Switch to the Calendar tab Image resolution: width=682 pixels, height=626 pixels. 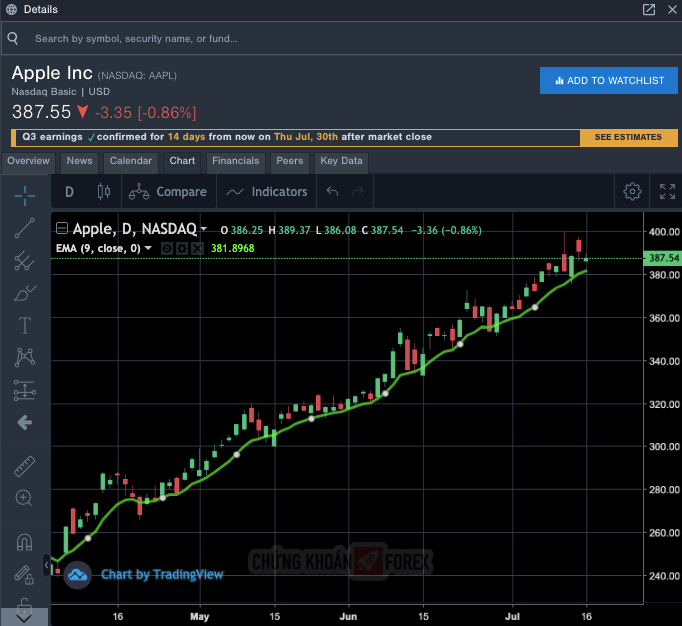pyautogui.click(x=130, y=161)
